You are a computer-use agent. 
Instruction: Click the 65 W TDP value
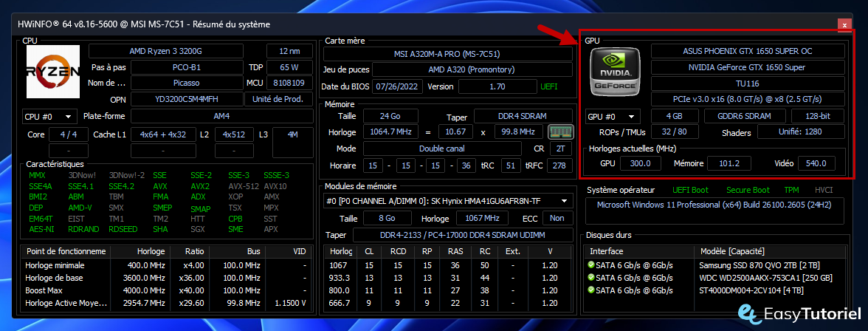pos(291,68)
